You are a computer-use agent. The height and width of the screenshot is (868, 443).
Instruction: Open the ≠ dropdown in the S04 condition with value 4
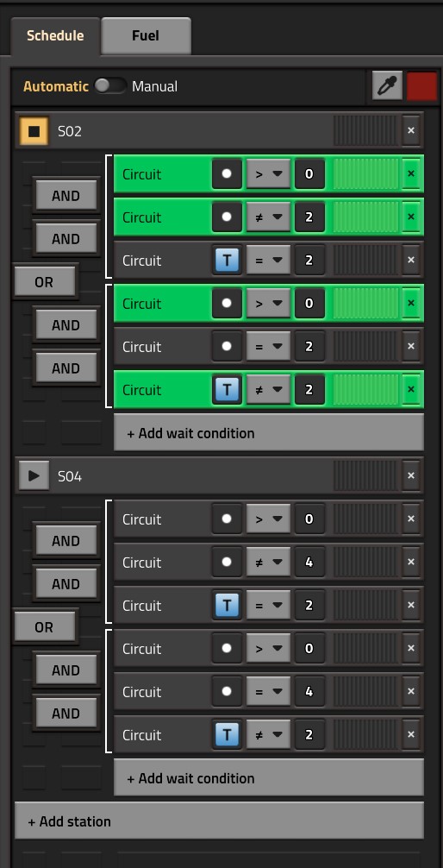click(x=268, y=563)
